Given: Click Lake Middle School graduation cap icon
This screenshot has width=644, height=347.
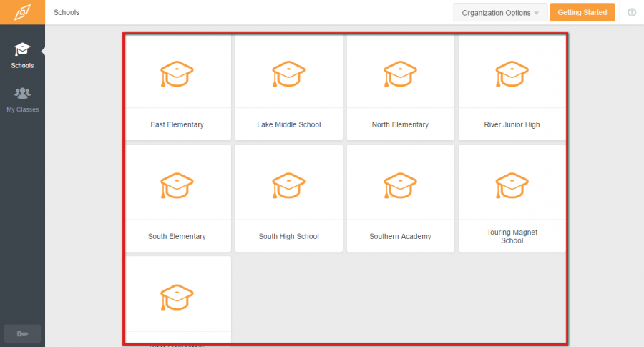Looking at the screenshot, I should point(289,74).
